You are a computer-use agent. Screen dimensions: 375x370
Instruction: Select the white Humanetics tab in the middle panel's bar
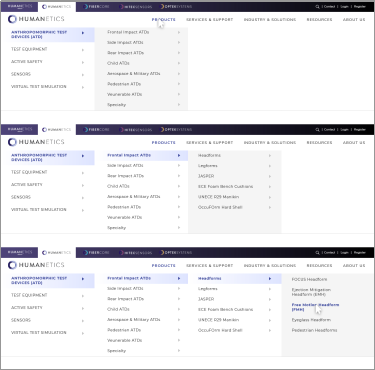[57, 130]
